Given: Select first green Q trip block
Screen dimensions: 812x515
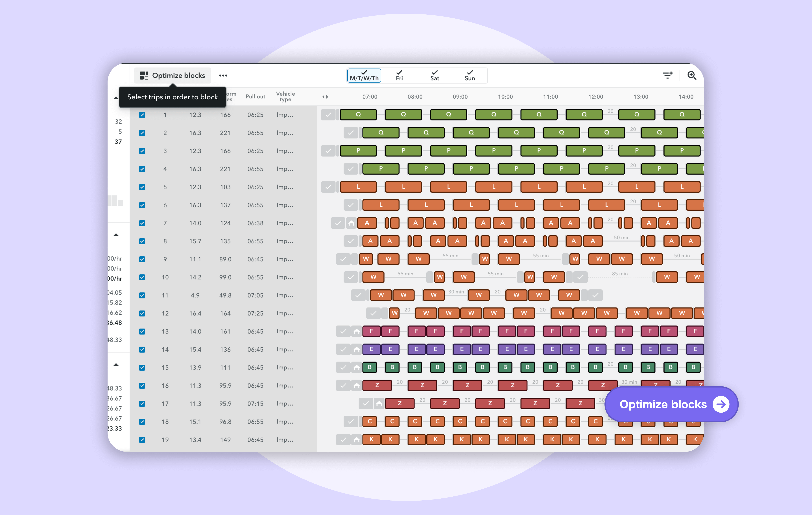Looking at the screenshot, I should (358, 115).
